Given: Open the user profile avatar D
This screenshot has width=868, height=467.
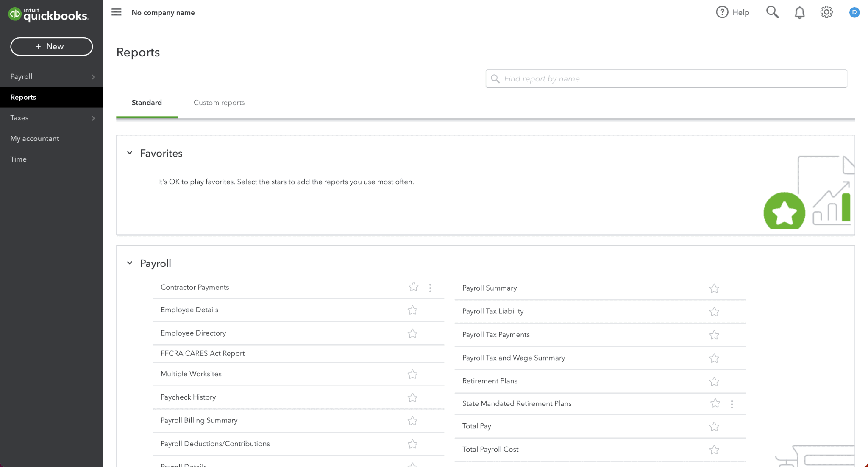Looking at the screenshot, I should (854, 12).
